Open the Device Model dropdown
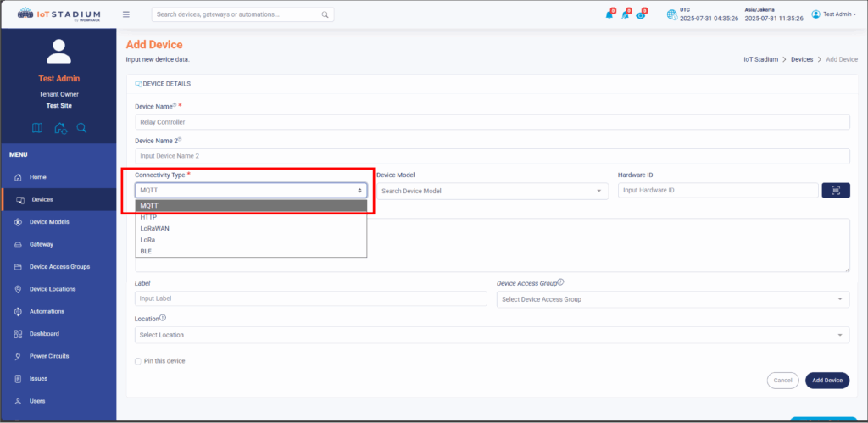This screenshot has height=423, width=868. click(492, 191)
